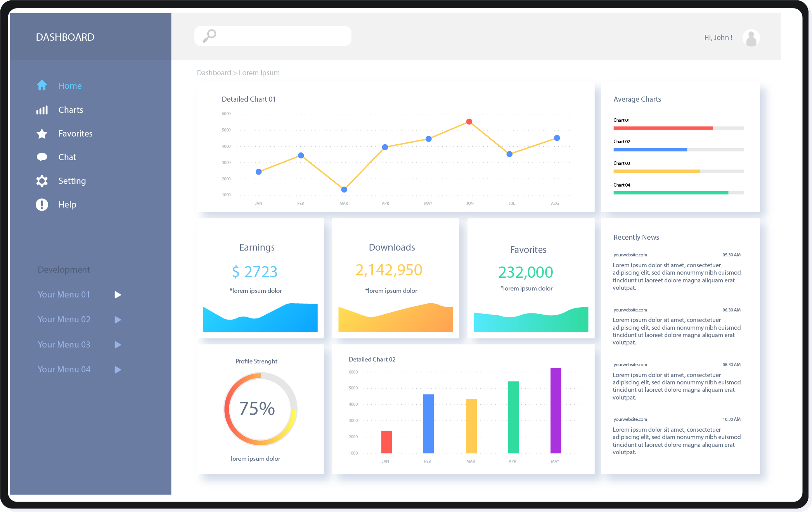The width and height of the screenshot is (812, 512).
Task: Click the Downloads 2,142,950 value
Action: click(389, 270)
